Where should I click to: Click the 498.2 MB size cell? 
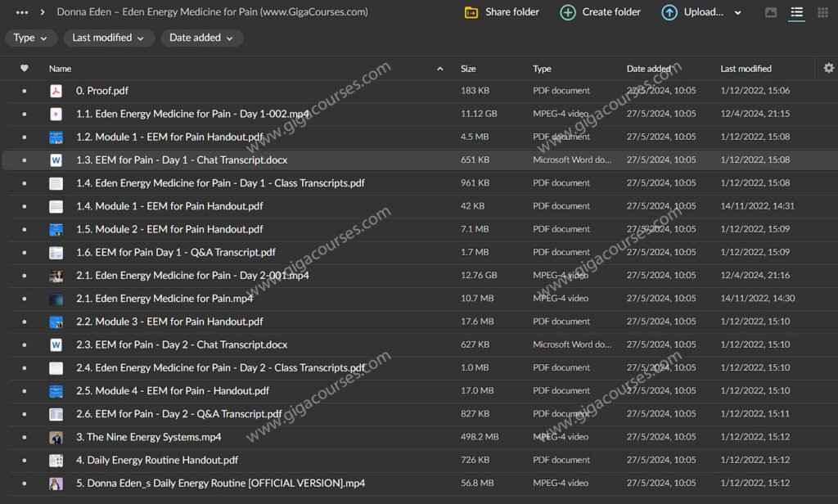pyautogui.click(x=480, y=437)
